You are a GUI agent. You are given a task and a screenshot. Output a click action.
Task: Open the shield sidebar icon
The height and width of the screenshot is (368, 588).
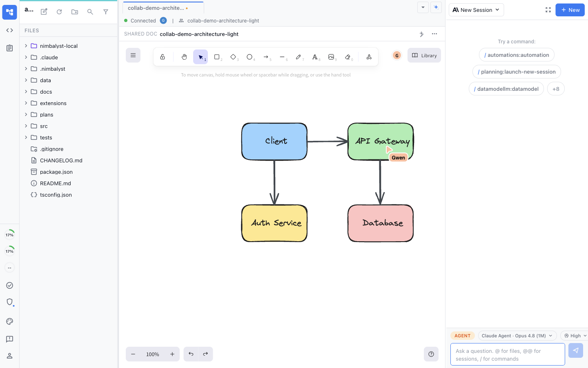[x=10, y=302]
